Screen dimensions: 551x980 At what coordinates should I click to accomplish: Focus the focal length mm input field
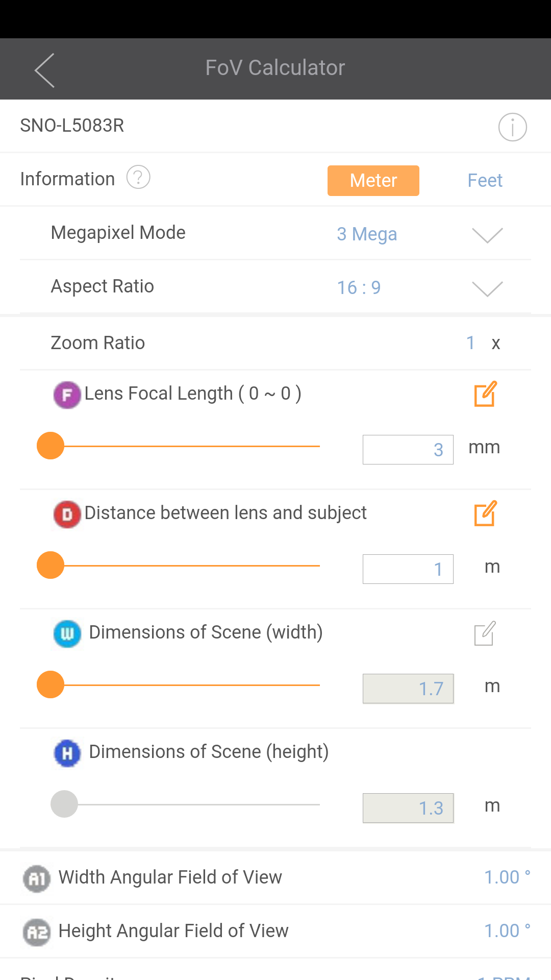408,450
